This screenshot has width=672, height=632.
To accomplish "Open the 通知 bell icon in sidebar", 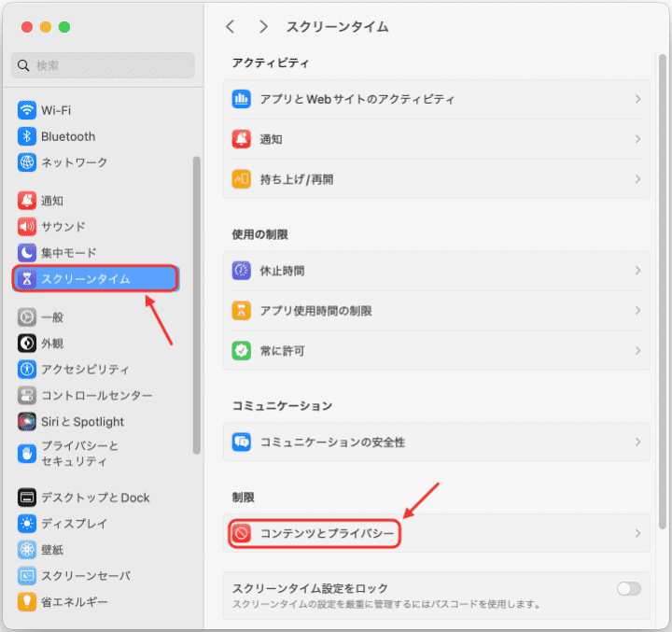I will click(26, 200).
